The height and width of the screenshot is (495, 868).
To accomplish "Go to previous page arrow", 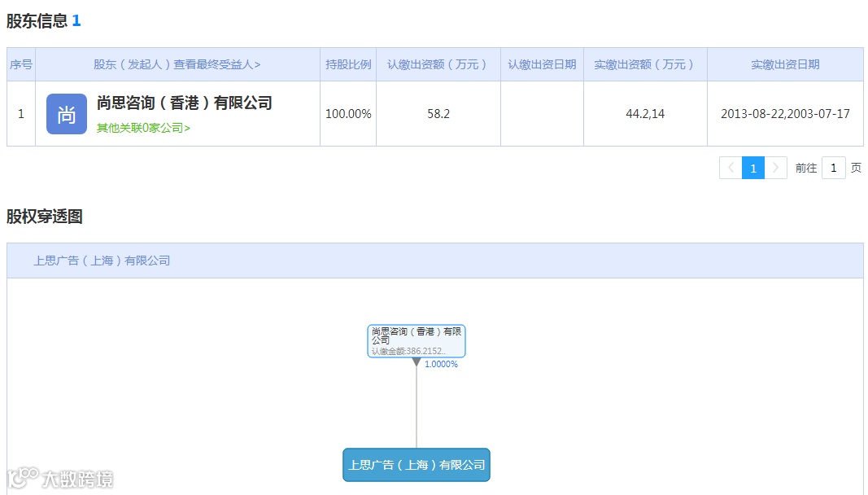I will click(x=731, y=168).
